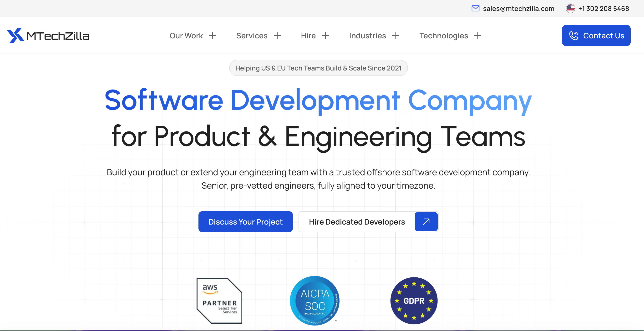Click the 'Build your product or extend' line
This screenshot has height=331, width=644.
click(x=318, y=172)
